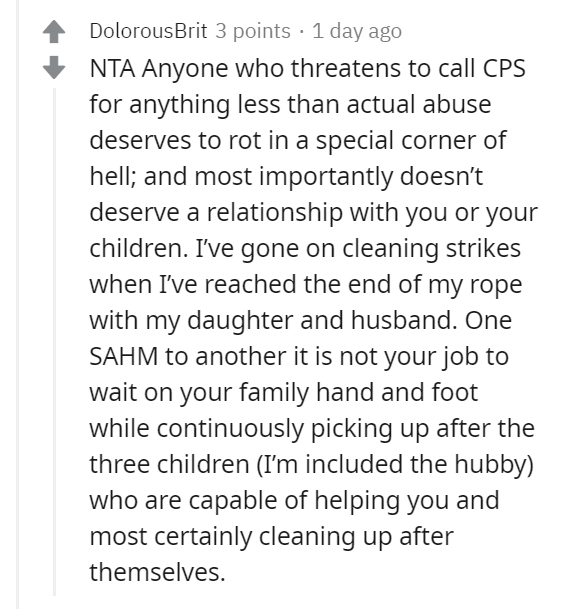Click the word 'SAHM' in the comment
The image size is (578, 609).
[x=124, y=356]
